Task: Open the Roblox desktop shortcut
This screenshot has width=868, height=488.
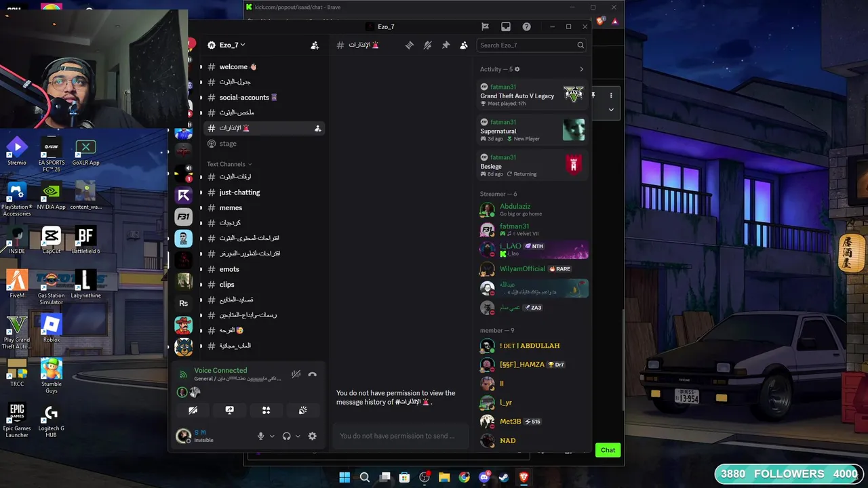Action: pos(52,329)
